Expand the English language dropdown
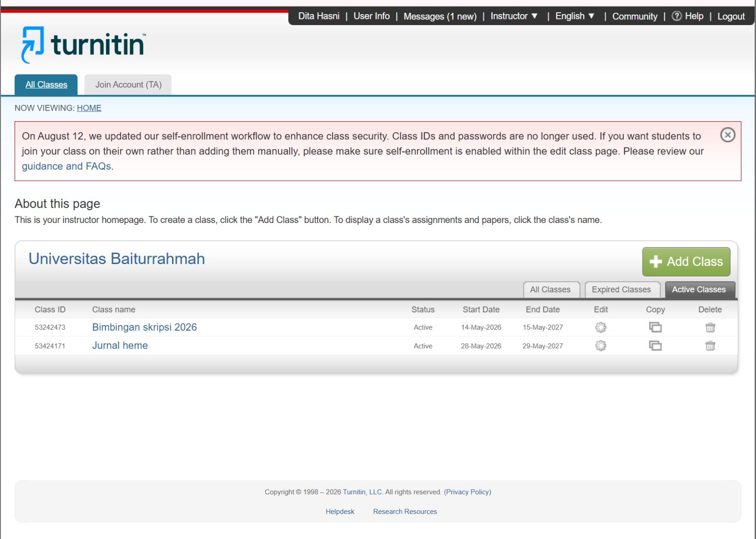Image resolution: width=756 pixels, height=539 pixels. tap(575, 16)
